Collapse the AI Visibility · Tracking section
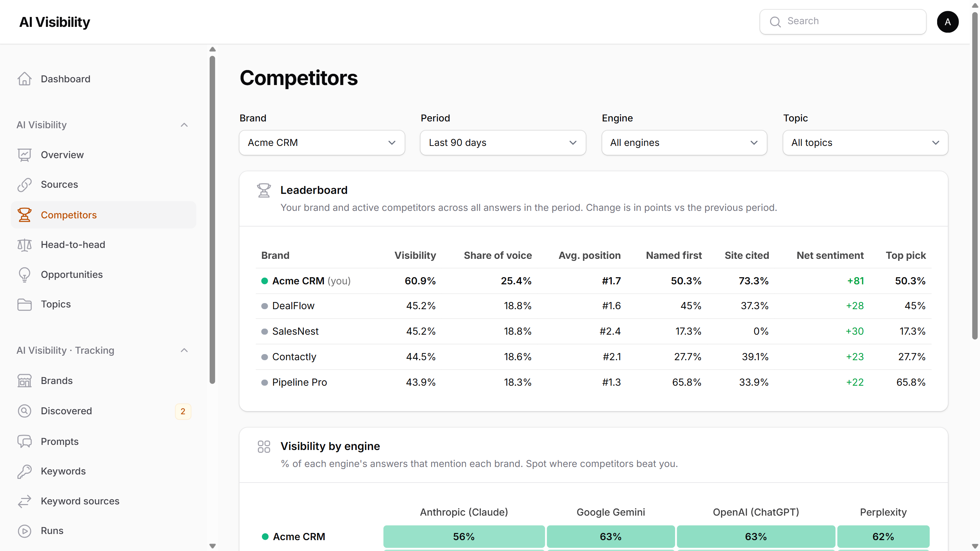This screenshot has height=551, width=980. pos(184,350)
